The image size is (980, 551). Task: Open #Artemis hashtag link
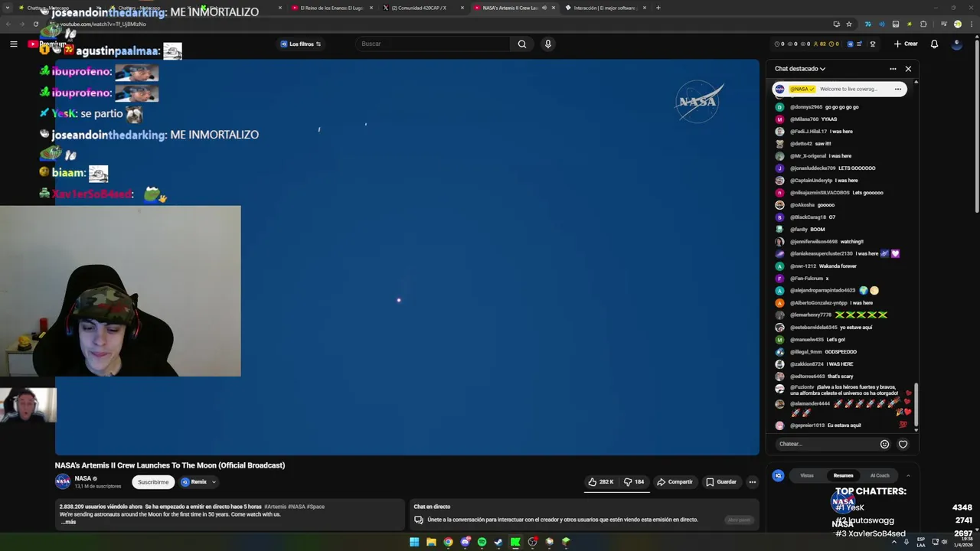tap(275, 507)
